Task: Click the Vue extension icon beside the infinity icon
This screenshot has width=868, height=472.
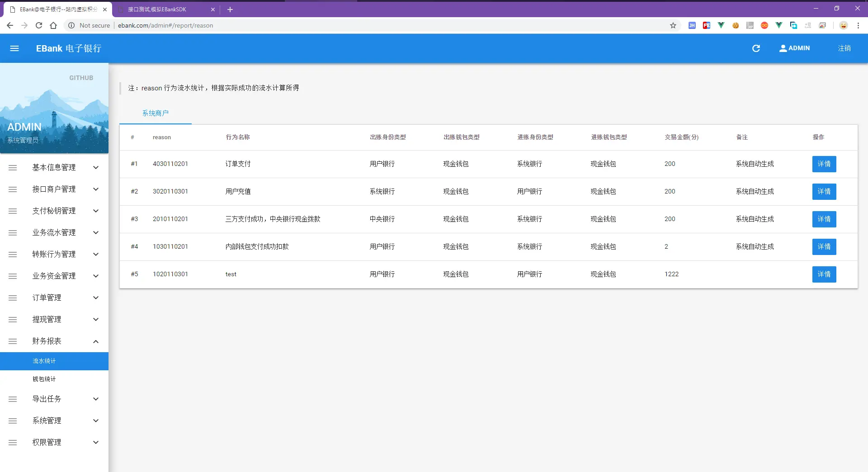Action: pos(779,25)
